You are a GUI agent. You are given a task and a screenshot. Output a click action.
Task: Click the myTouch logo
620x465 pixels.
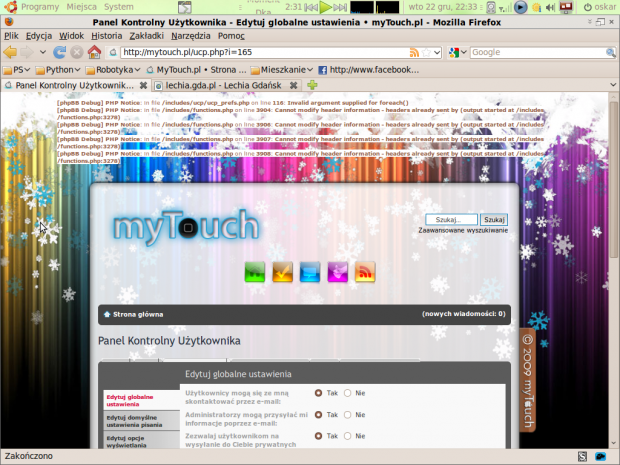[186, 226]
